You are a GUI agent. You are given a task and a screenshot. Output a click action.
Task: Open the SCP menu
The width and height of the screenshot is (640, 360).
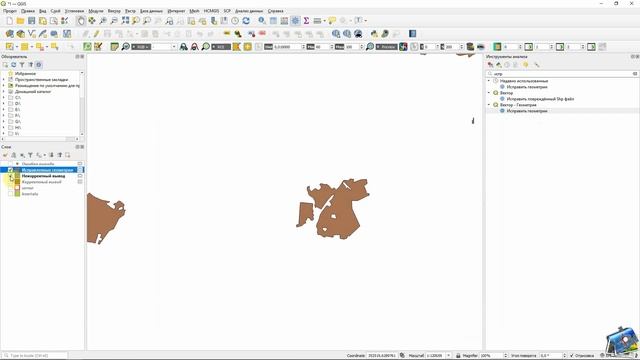click(x=227, y=11)
